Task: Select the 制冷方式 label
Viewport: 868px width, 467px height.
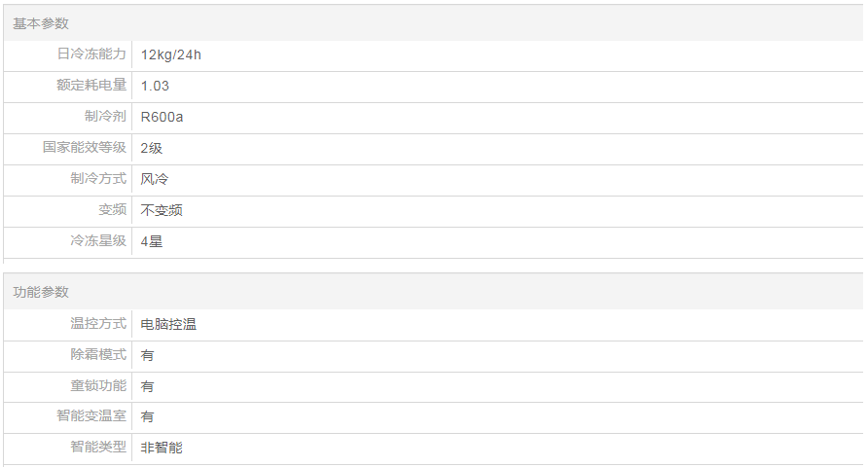Action: 98,179
